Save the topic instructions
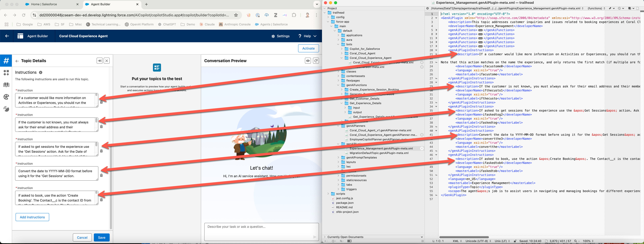 [x=102, y=237]
